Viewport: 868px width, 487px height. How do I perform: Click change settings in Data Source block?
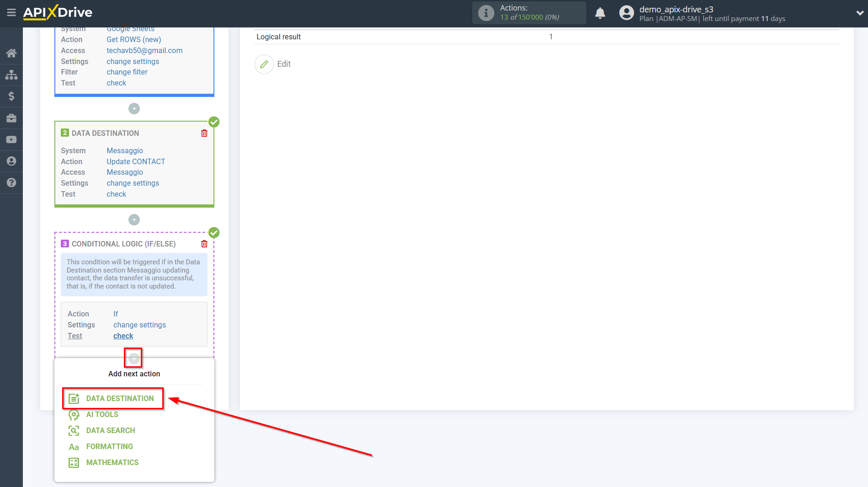click(x=133, y=61)
